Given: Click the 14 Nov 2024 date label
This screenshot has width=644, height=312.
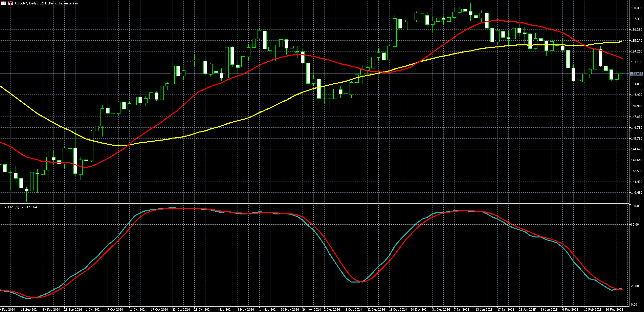Looking at the screenshot, I should click(x=268, y=310).
